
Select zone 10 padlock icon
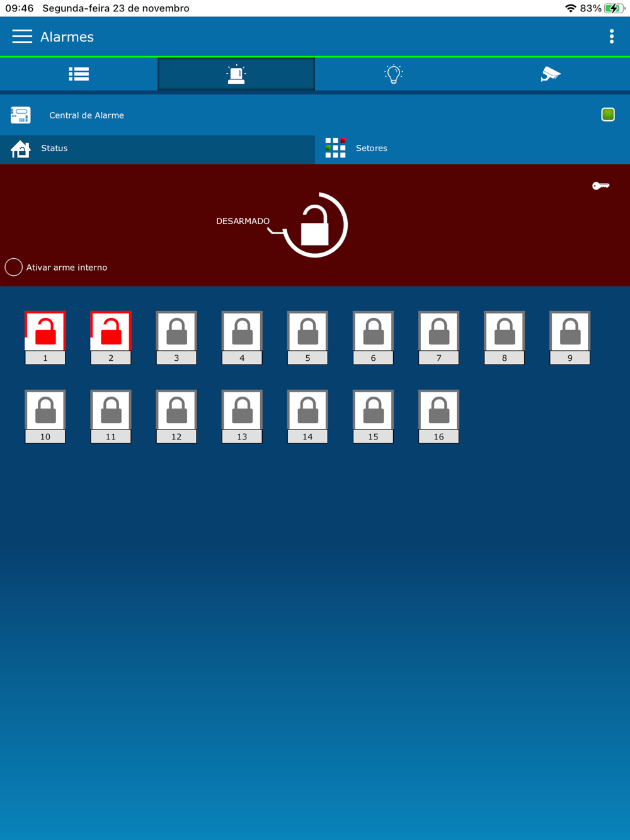[45, 411]
